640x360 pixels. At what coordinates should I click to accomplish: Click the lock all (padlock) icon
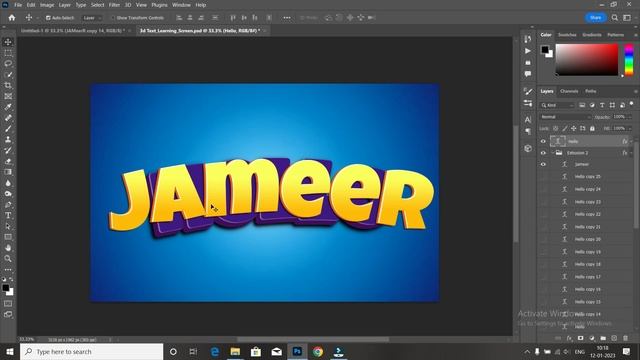(x=592, y=129)
